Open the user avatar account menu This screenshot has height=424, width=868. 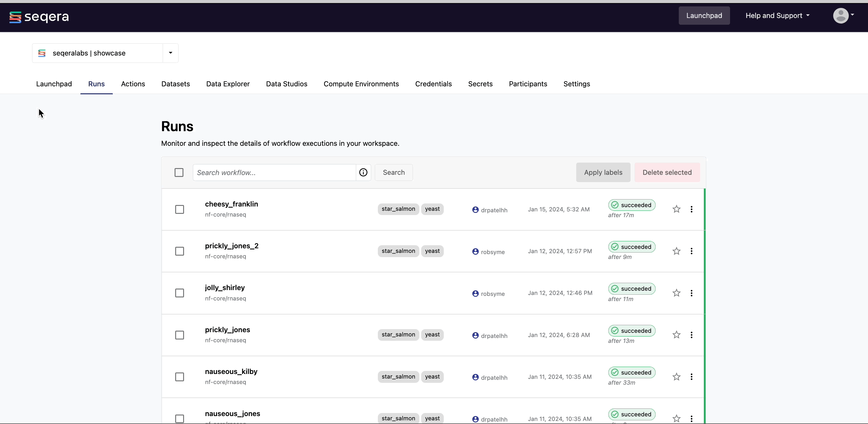tap(843, 16)
